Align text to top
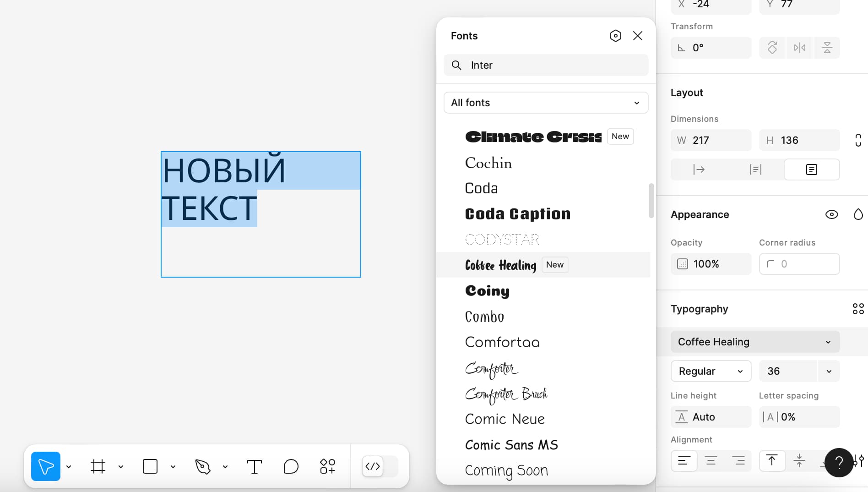This screenshot has width=868, height=492. coord(772,461)
